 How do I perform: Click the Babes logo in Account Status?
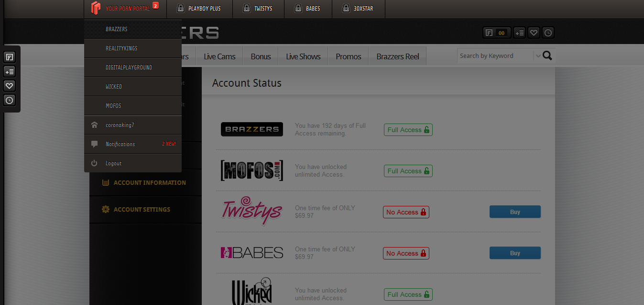[252, 253]
